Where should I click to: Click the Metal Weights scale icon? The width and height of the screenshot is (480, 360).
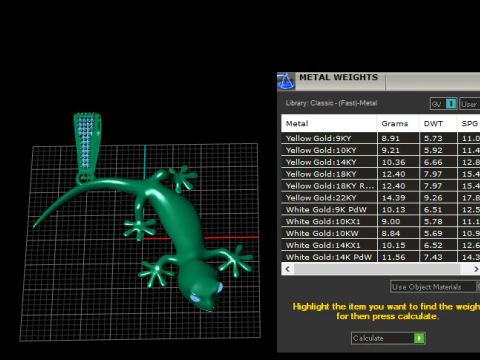click(x=286, y=81)
